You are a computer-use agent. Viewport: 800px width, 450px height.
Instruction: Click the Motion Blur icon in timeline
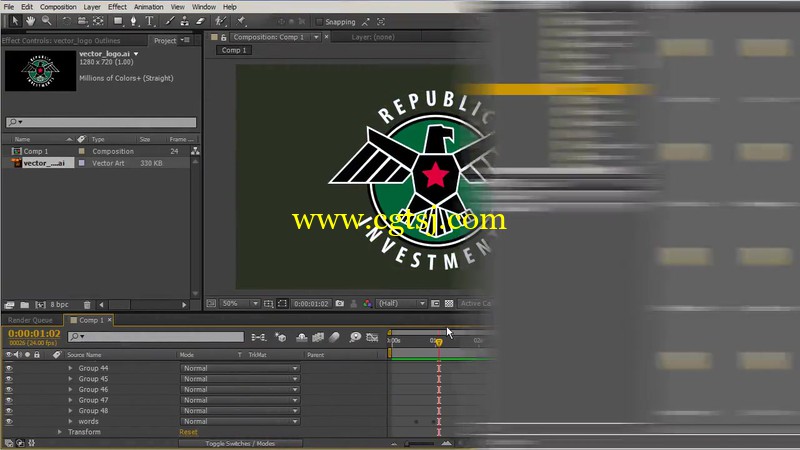pos(334,337)
